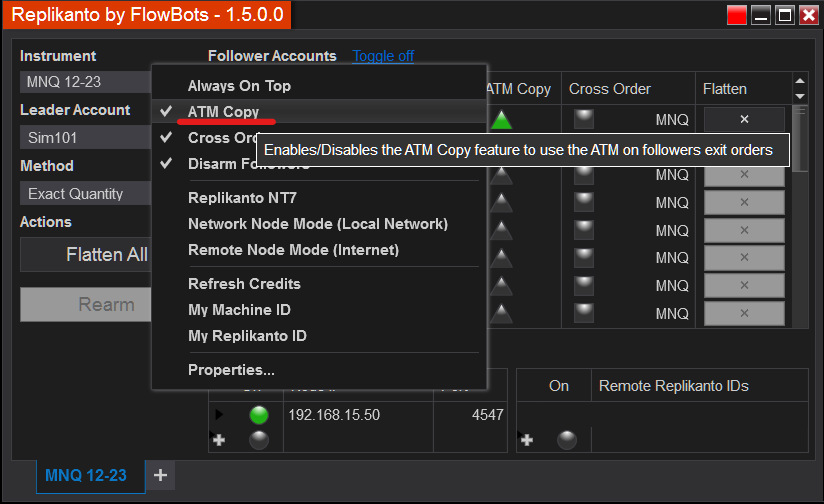Toggle last row Cross Order indicator
The width and height of the screenshot is (824, 504).
pyautogui.click(x=584, y=313)
